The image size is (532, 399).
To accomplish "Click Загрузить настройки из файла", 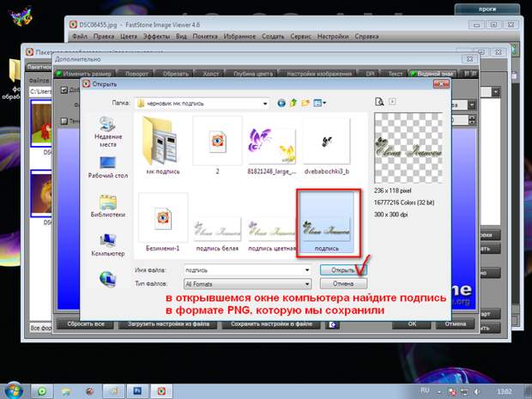I will 169,324.
